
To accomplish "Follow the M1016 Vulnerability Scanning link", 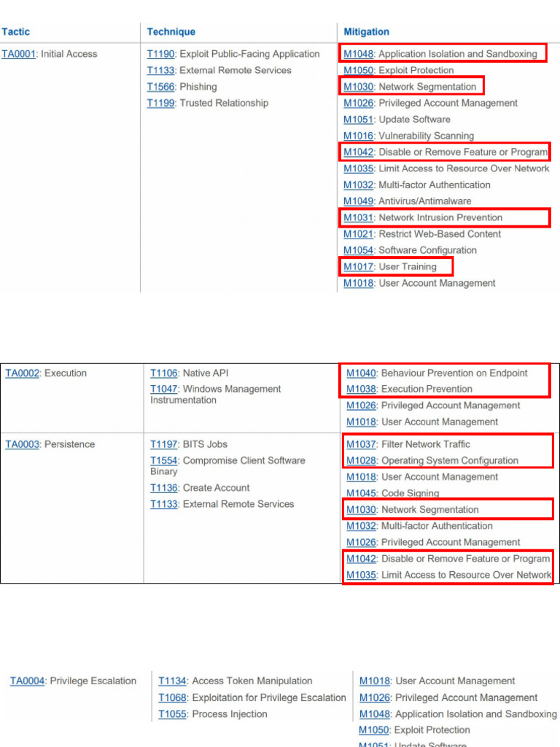I will click(x=359, y=136).
